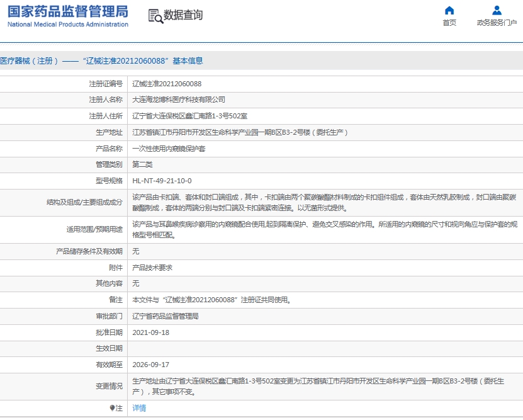Click the 附件 field label
523x420 pixels.
116,268
